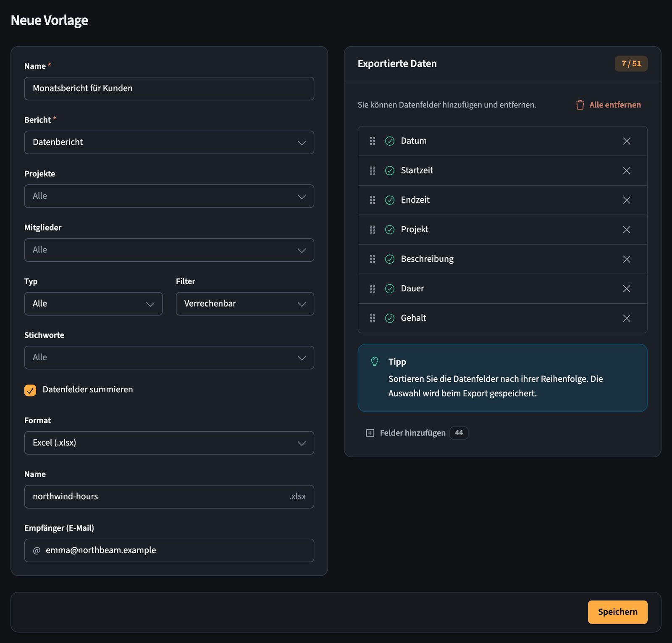The image size is (672, 643).
Task: Click the drag handle of the Projekt row
Action: 372,230
